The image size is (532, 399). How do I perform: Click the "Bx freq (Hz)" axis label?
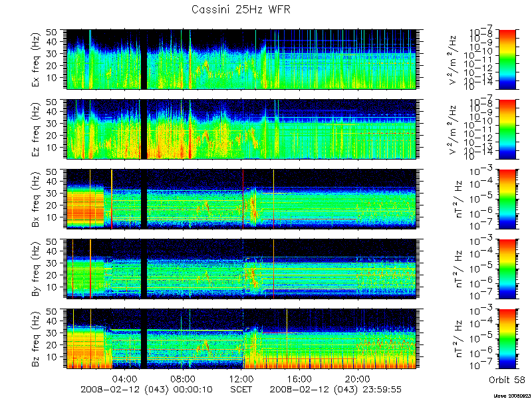point(37,199)
